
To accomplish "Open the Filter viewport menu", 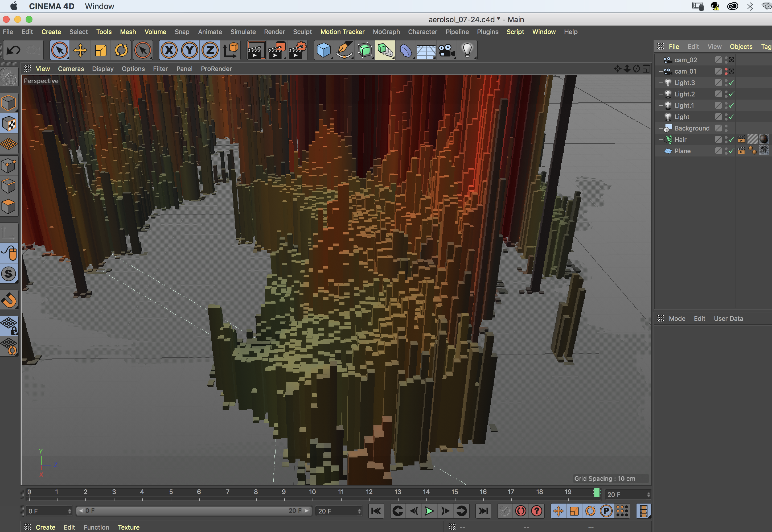I will (160, 69).
